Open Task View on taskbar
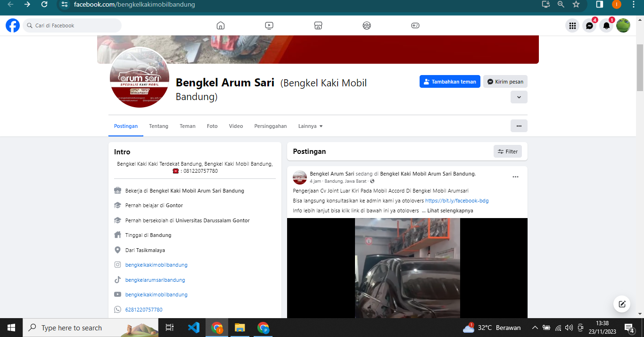 [170, 328]
